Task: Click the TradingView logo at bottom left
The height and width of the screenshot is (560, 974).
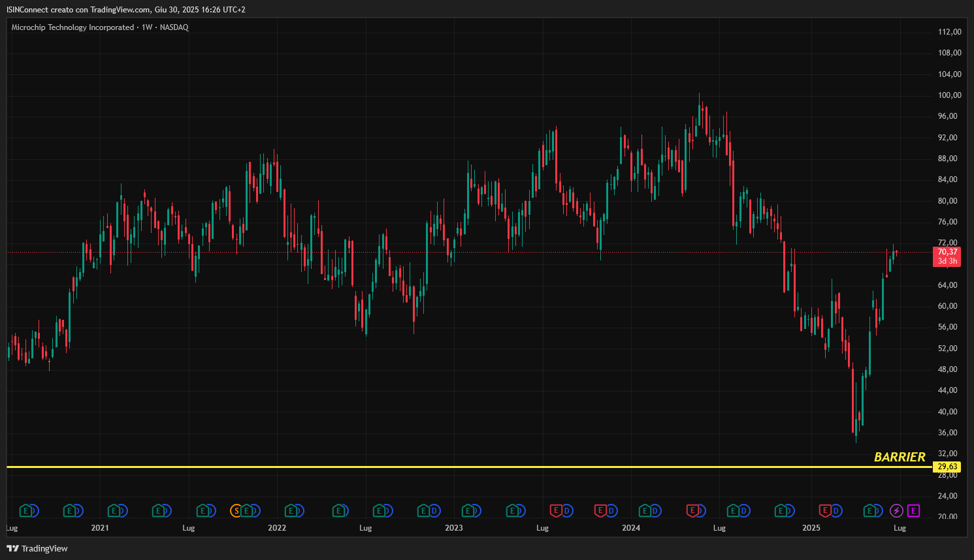Action: point(37,548)
